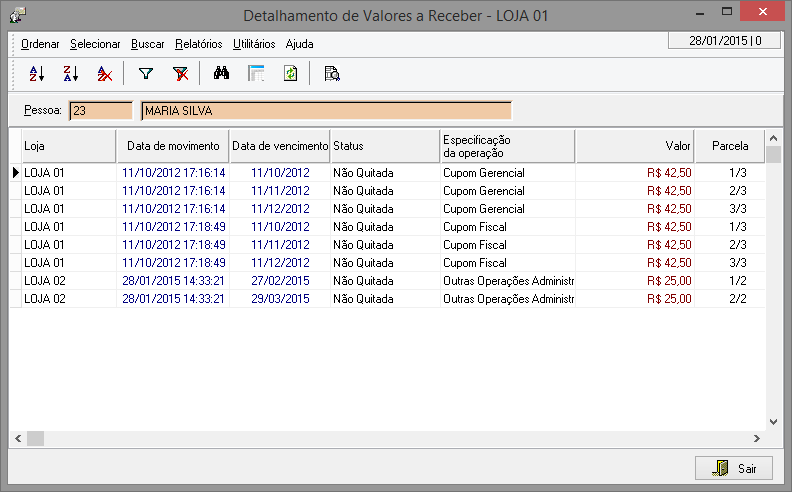
Task: Open the Utilitários menu
Action: pos(254,44)
